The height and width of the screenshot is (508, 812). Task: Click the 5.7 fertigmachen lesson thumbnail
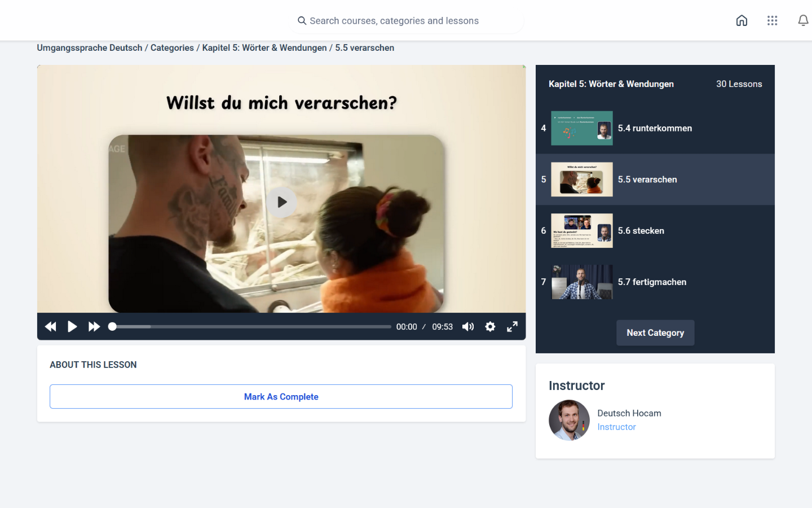581,282
